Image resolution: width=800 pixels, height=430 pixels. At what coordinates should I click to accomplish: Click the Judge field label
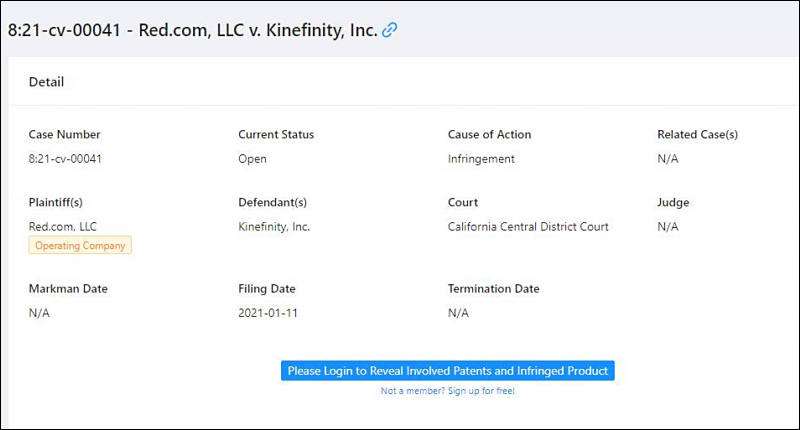click(x=673, y=203)
